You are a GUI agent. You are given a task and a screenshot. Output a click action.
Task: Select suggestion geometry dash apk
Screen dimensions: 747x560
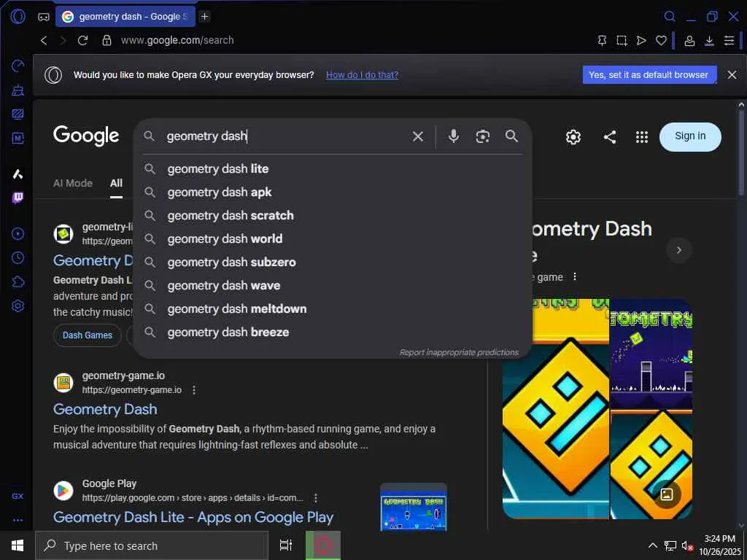coord(333,192)
